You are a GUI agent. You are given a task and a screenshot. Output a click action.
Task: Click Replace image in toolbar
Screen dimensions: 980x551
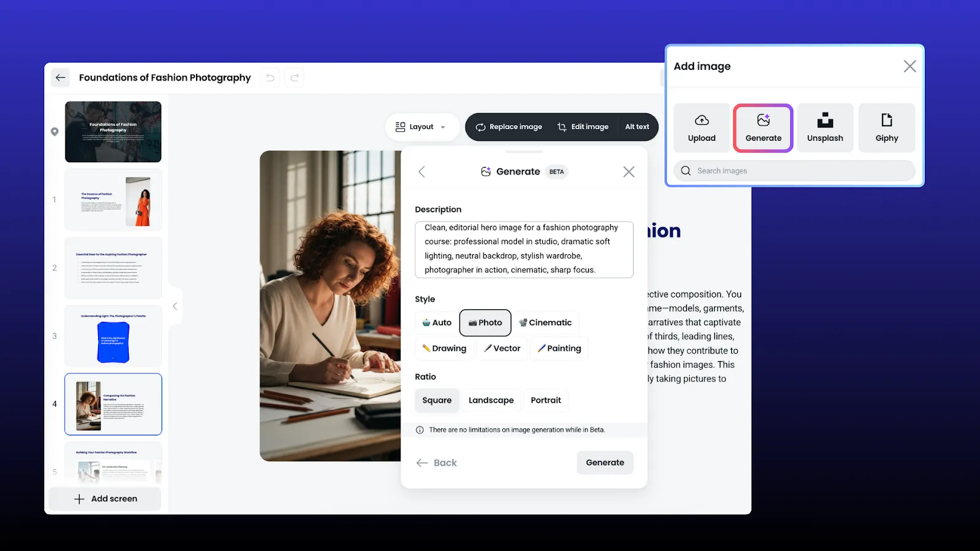click(509, 127)
